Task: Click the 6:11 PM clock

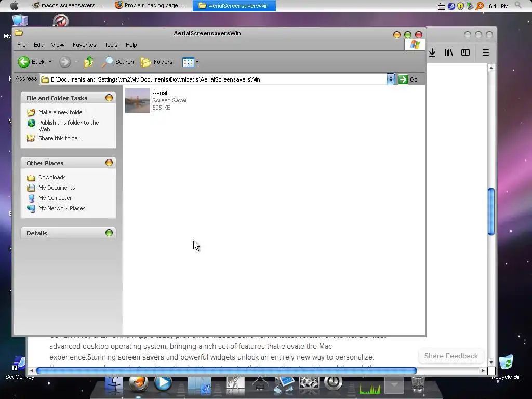Action: coord(498,6)
